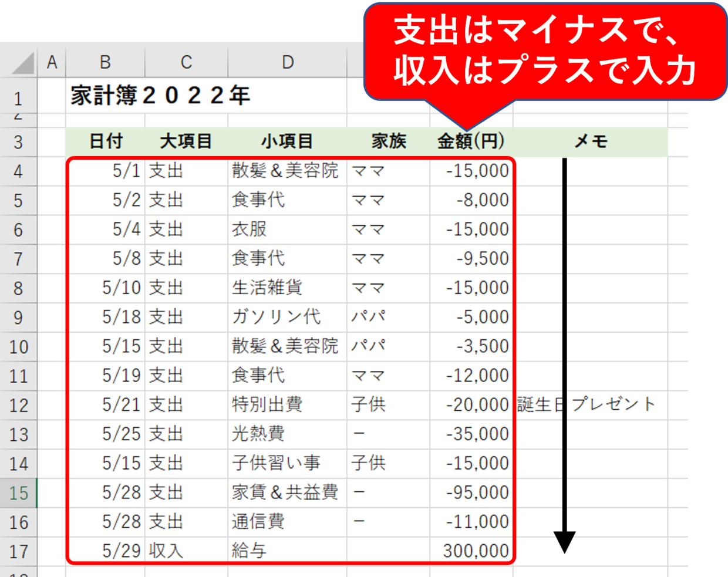The height and width of the screenshot is (577, 728).
Task: Select the date cell 5/1
Action: [x=106, y=171]
